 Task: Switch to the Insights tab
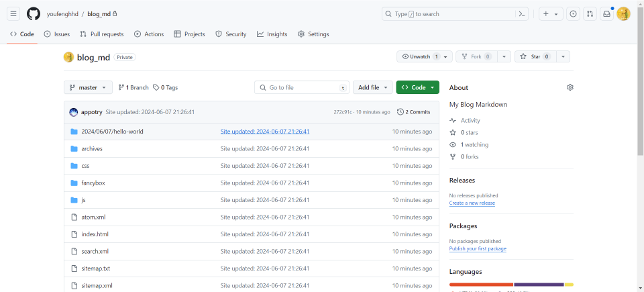[272, 34]
